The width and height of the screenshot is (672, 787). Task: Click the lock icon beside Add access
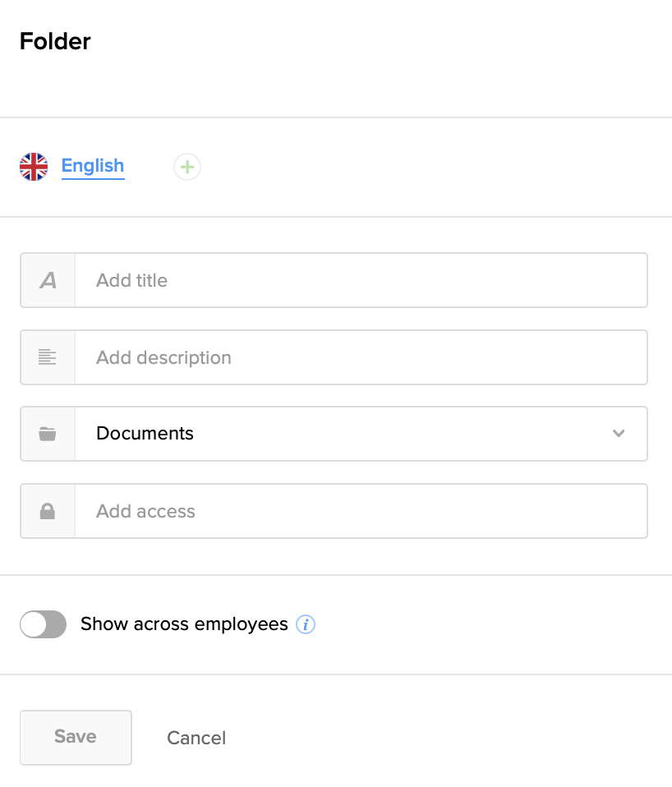pyautogui.click(x=48, y=511)
